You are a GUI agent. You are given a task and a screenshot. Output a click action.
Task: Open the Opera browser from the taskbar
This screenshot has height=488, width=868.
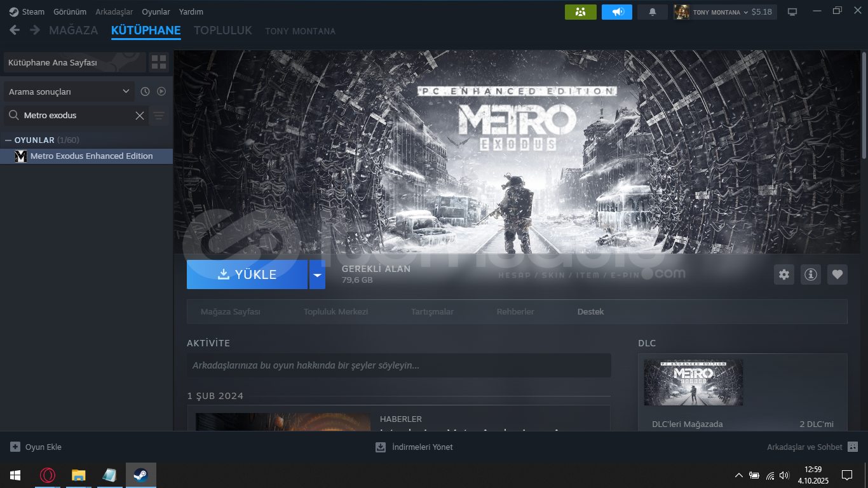[48, 475]
